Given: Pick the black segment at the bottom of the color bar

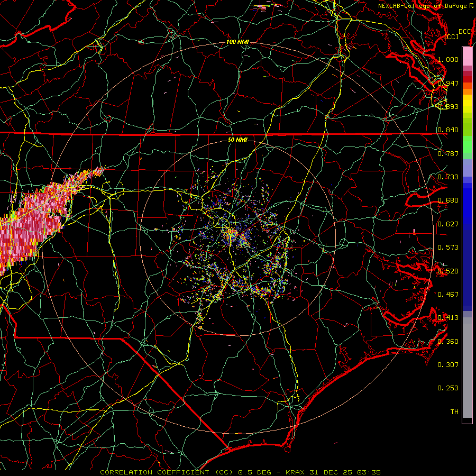Looking at the screenshot, I should coord(467,420).
